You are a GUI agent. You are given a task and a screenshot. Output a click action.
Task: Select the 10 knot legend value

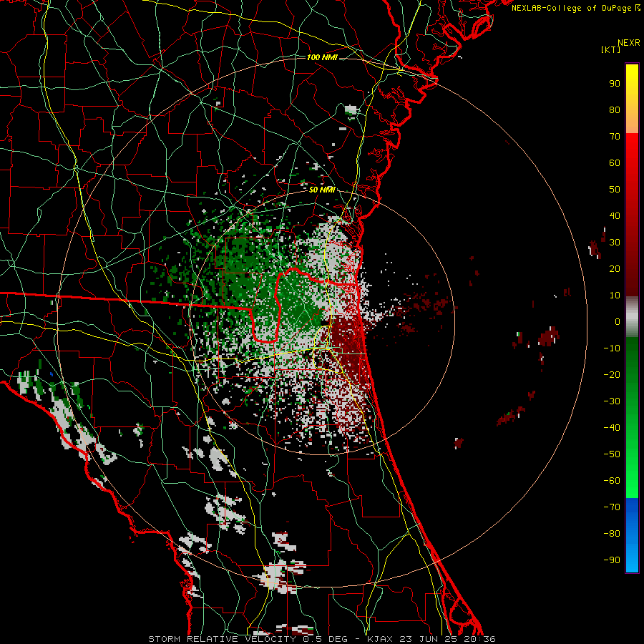coord(615,296)
